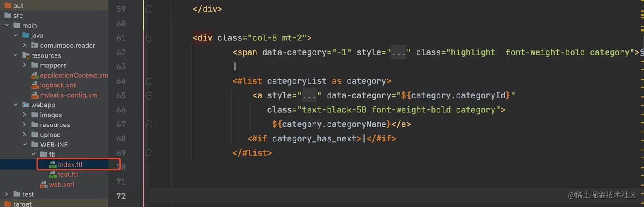The height and width of the screenshot is (207, 644).
Task: Select the com.imooc.reader package label
Action: pyautogui.click(x=68, y=45)
